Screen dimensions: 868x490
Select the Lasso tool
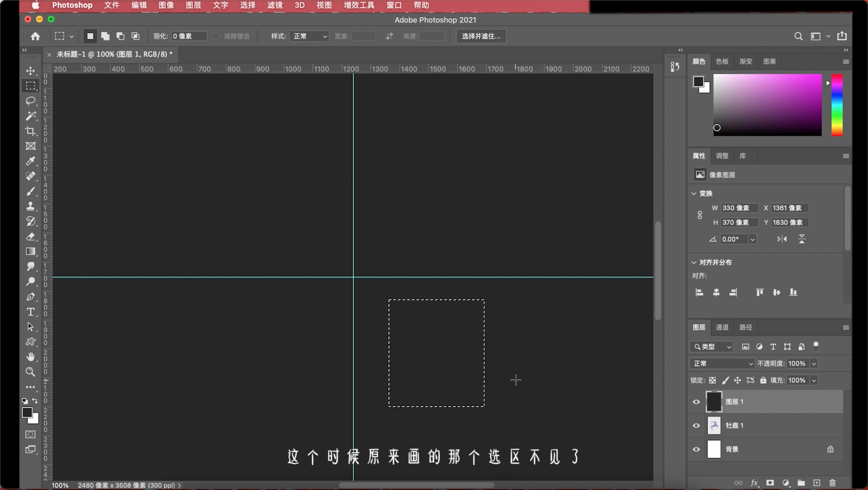[x=30, y=100]
